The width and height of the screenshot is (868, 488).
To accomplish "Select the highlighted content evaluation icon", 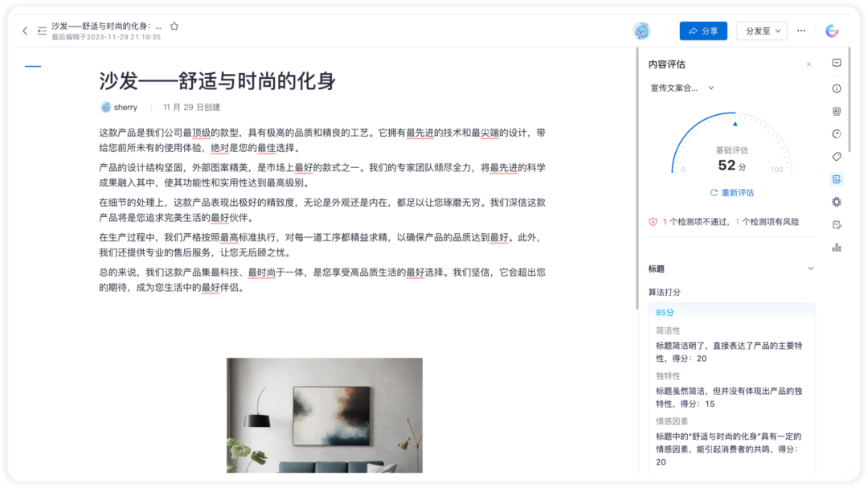I will [x=837, y=179].
